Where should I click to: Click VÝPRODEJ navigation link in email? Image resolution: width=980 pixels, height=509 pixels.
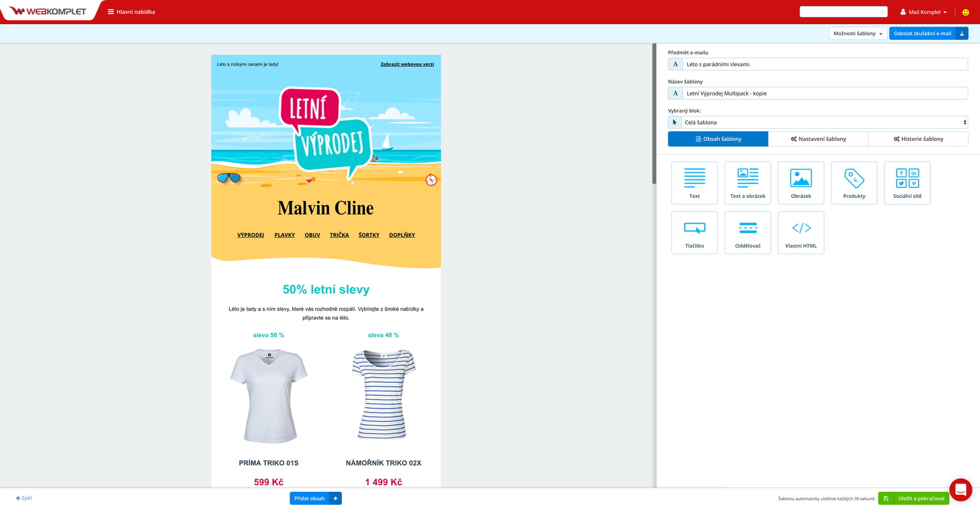point(251,235)
